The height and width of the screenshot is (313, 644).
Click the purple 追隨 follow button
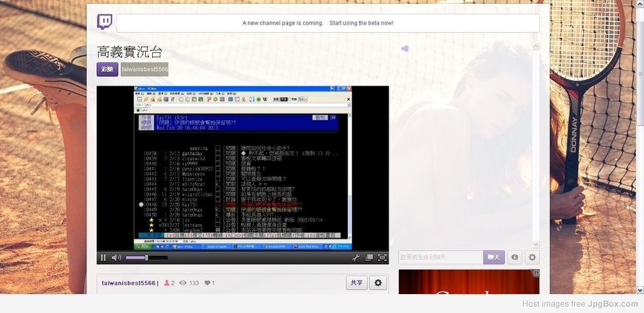pos(107,69)
